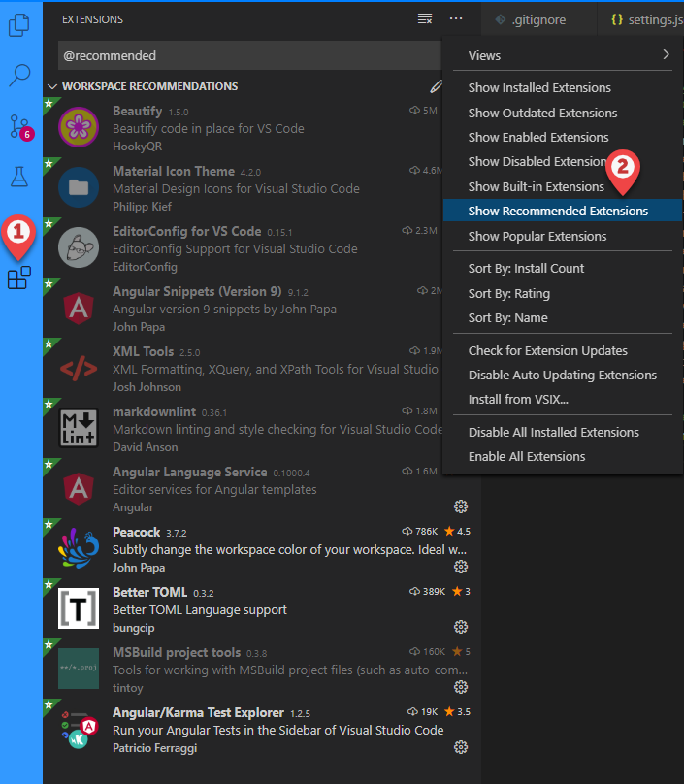Click publisher name Patricio Ferraggi
Viewport: 684px width, 784px height.
(154, 748)
